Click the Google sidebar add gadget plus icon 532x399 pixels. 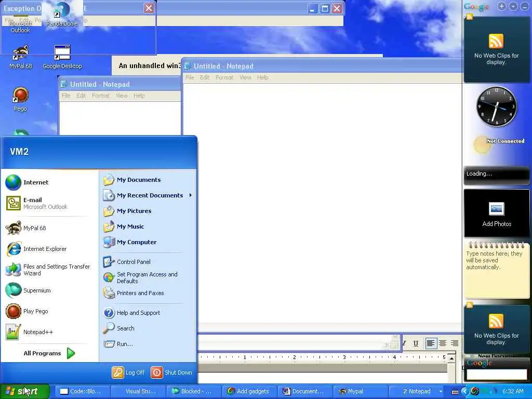[501, 6]
